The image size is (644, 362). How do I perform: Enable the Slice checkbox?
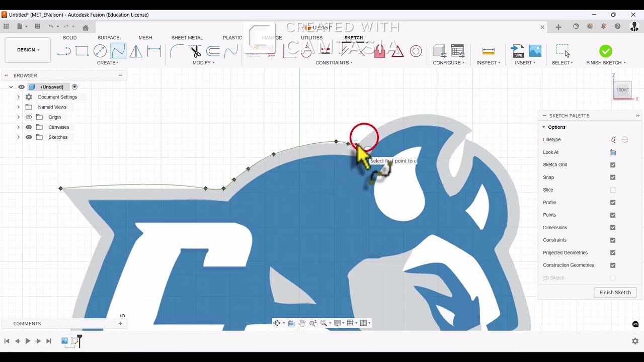pos(613,190)
